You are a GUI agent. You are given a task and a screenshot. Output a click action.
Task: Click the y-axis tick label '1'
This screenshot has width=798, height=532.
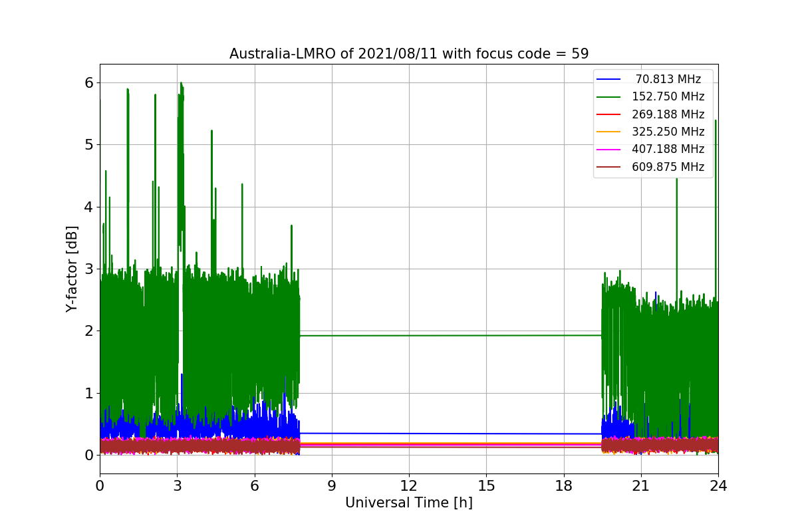tap(88, 393)
